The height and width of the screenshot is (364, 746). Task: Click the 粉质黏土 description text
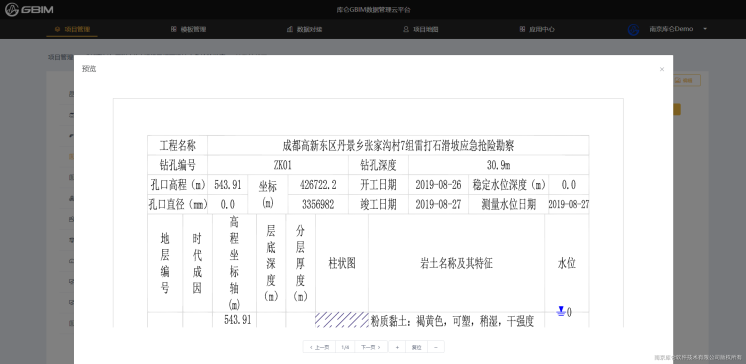pos(452,321)
